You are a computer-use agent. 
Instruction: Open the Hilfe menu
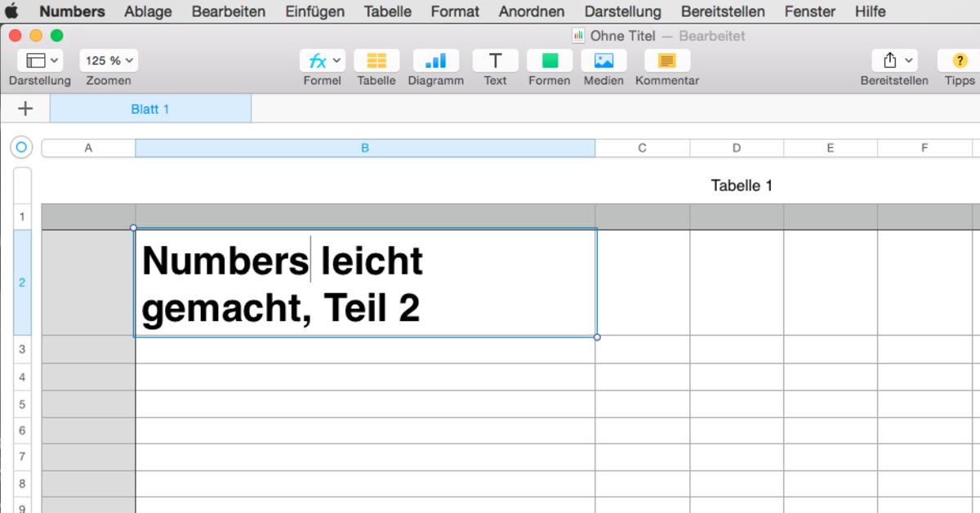[x=870, y=11]
